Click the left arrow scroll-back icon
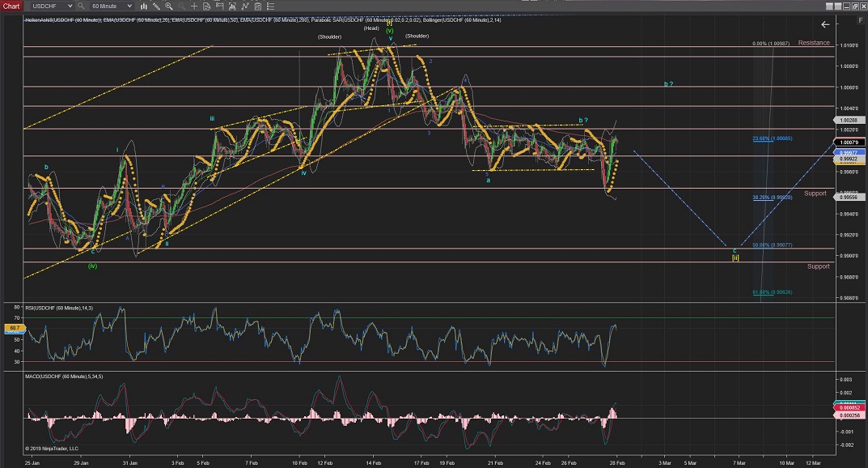Screen dimensions: 868x468 point(825,24)
